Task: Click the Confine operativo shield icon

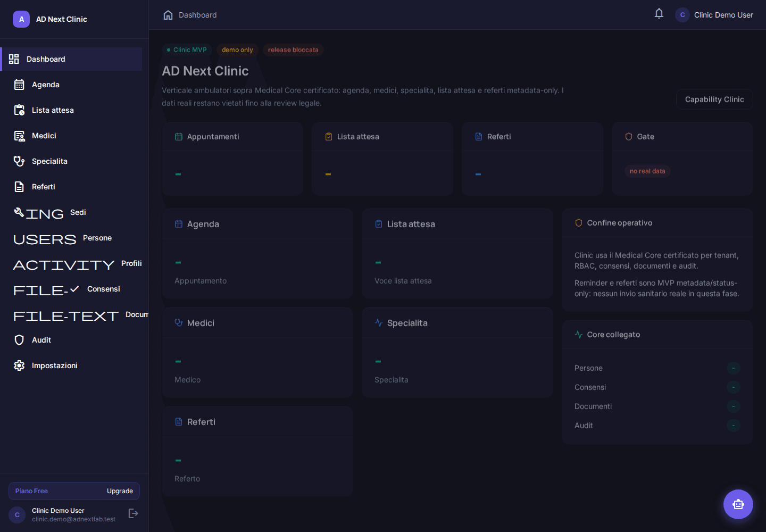Action: pos(579,223)
